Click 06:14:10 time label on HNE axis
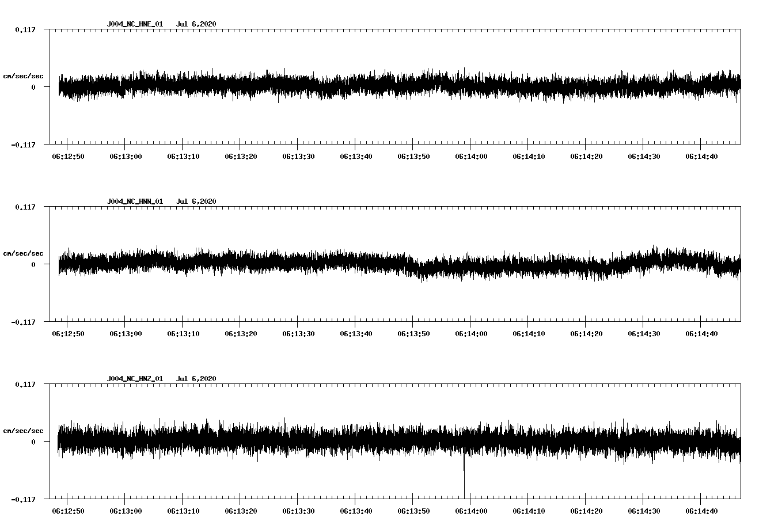Viewport: 782px width, 532px height. point(529,157)
